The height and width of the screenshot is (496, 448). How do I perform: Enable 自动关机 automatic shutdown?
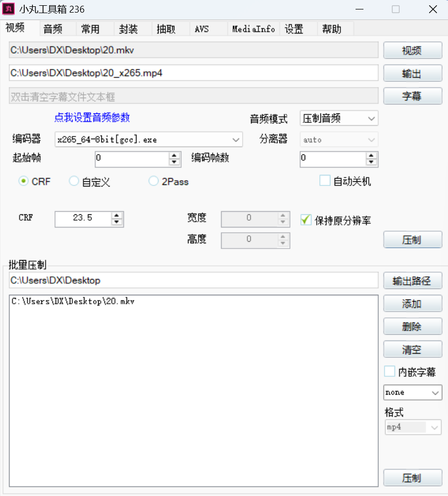[325, 180]
